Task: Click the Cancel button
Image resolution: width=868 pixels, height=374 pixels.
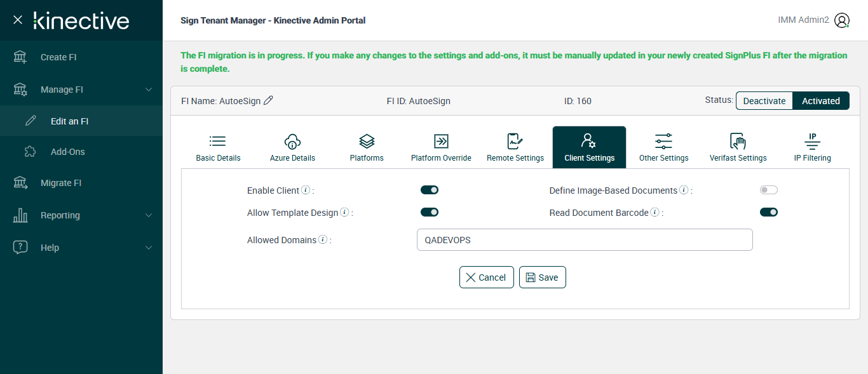Action: [487, 277]
